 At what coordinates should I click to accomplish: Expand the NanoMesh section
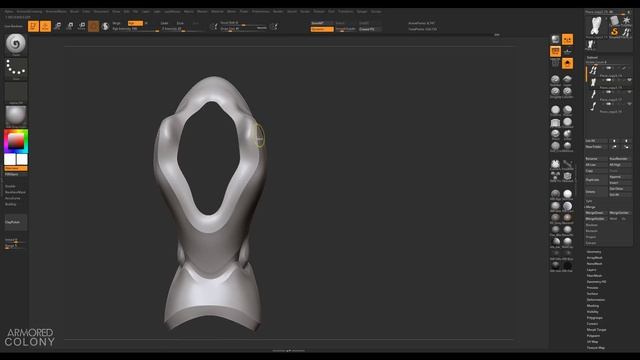point(594,264)
